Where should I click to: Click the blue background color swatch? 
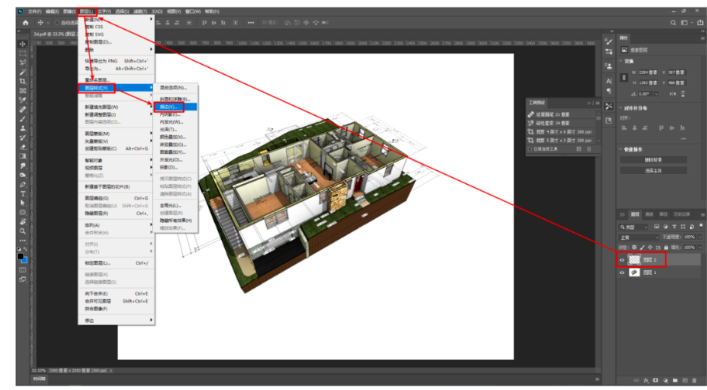pyautogui.click(x=25, y=260)
